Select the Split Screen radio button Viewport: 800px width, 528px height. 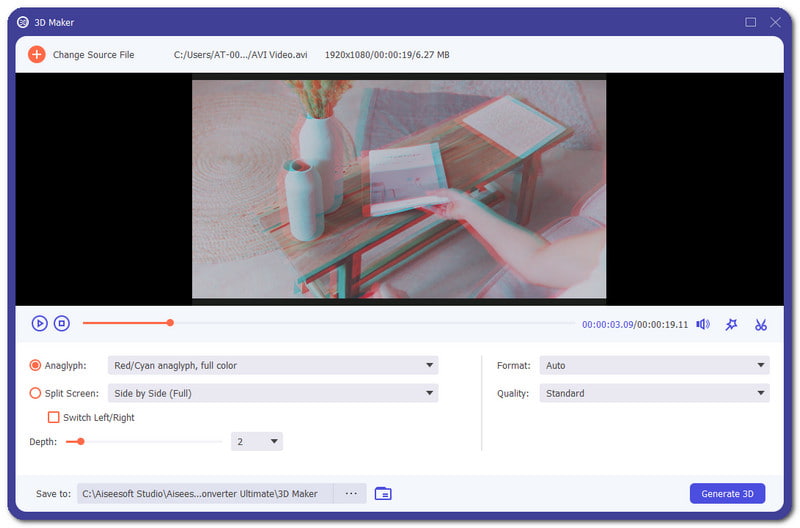pyautogui.click(x=36, y=394)
